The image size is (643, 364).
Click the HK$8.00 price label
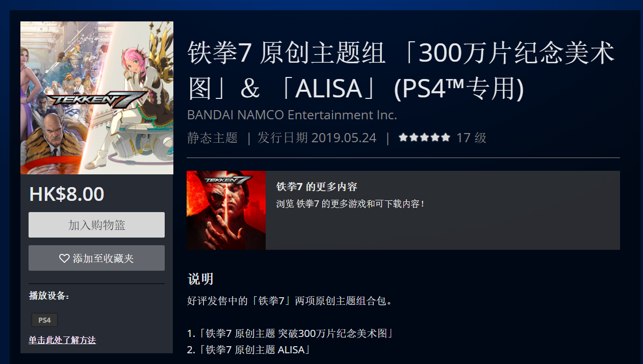(67, 194)
